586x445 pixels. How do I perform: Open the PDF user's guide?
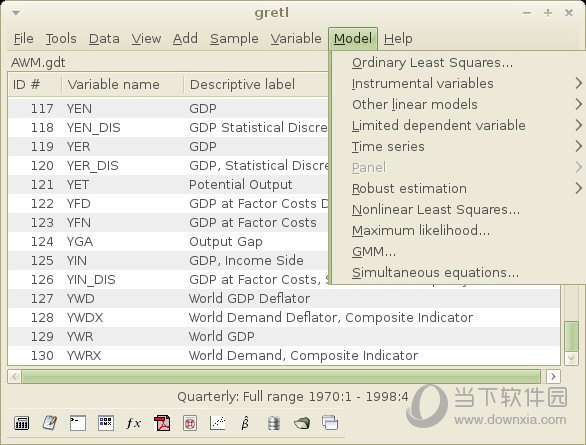point(162,423)
